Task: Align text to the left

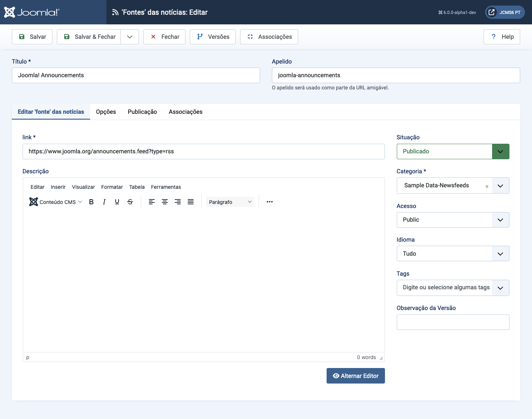Action: tap(152, 202)
